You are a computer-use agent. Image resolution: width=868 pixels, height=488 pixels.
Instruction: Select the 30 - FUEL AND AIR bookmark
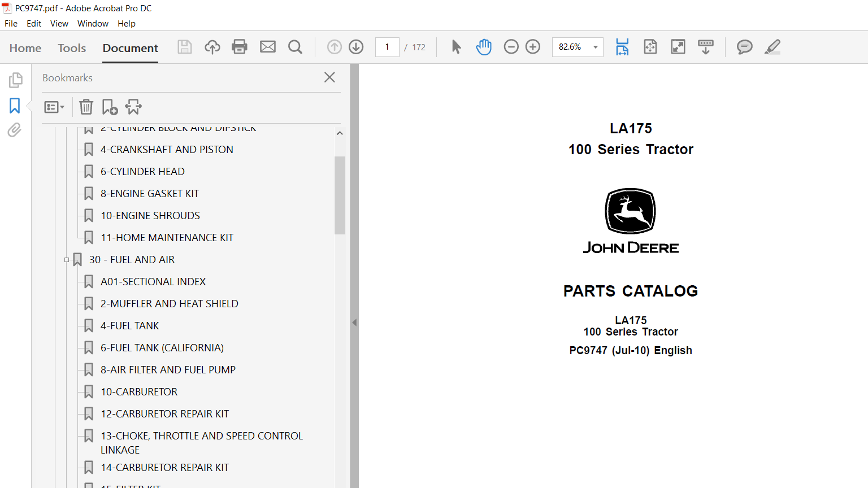(x=132, y=260)
